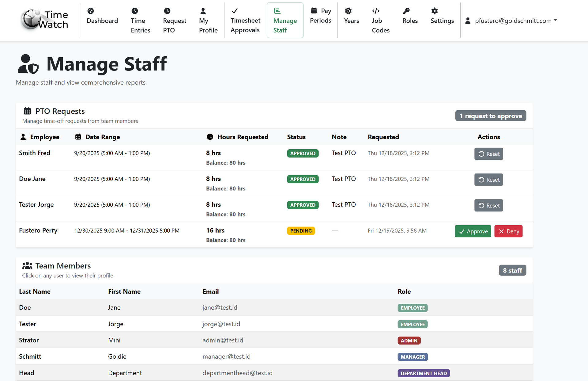Click the Roles key icon
Screen dimensions: 588x381
406,11
